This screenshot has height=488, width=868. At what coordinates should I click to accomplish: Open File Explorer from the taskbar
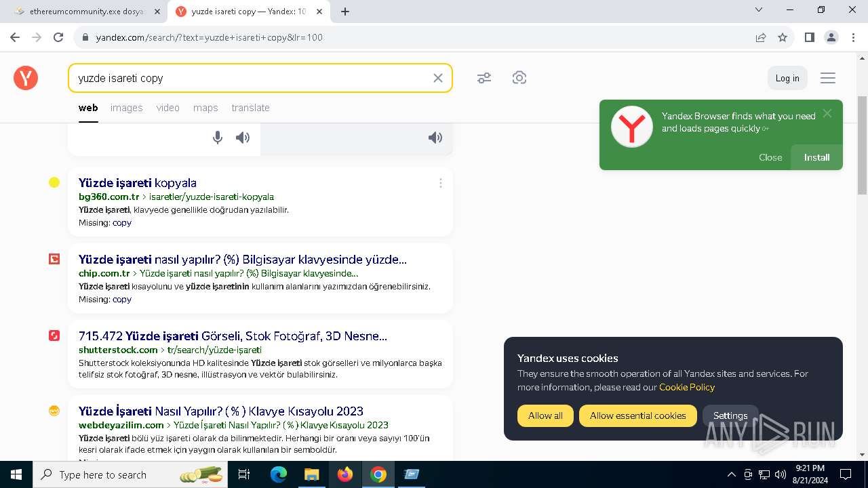point(311,474)
